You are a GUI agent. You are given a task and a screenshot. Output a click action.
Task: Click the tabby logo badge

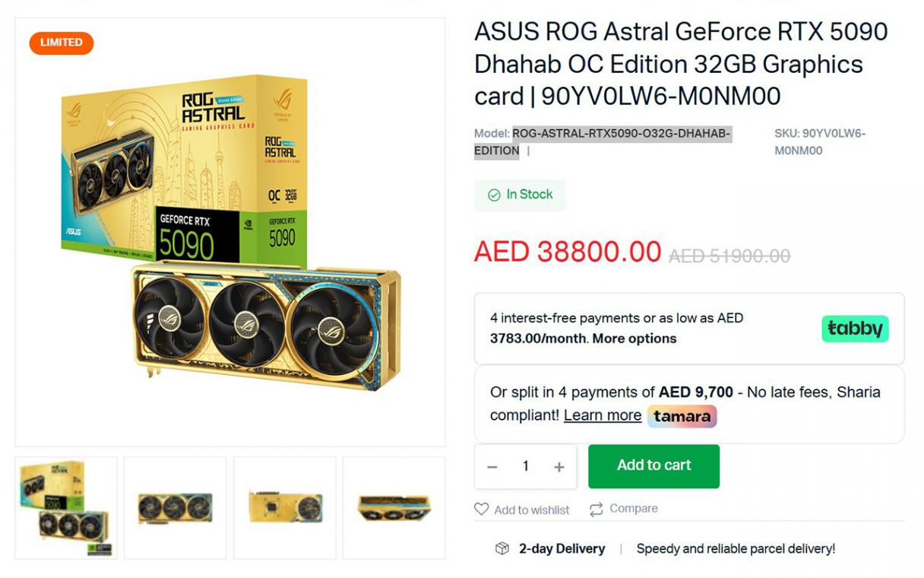(855, 329)
